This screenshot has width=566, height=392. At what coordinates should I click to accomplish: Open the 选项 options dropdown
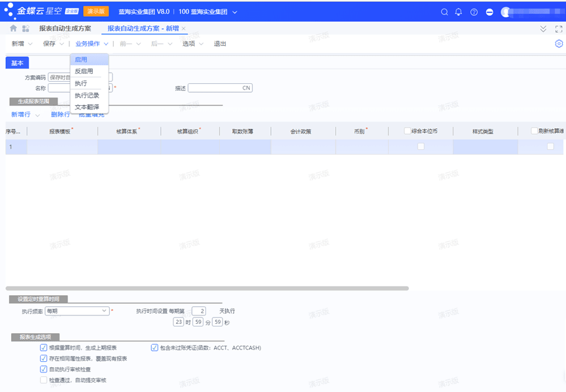coord(188,43)
